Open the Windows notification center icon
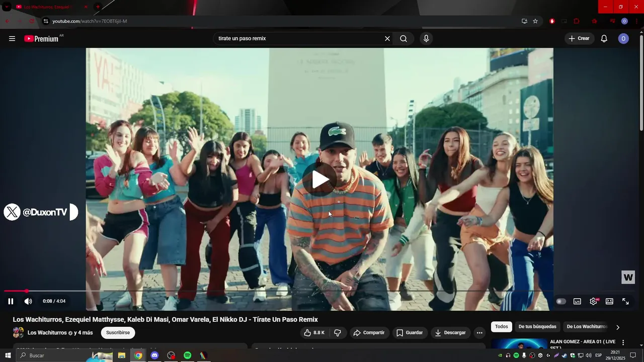Viewport: 644px width, 362px height. (x=633, y=355)
